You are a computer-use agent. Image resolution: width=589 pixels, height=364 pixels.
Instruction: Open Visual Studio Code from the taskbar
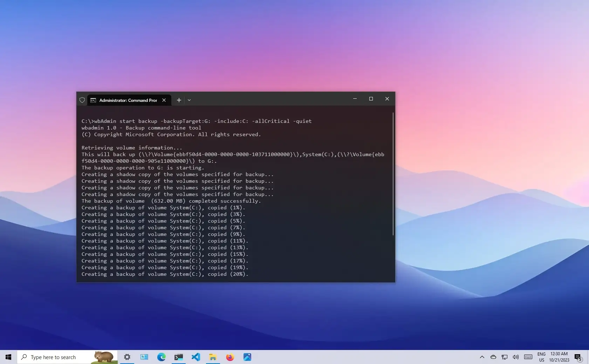coord(196,357)
